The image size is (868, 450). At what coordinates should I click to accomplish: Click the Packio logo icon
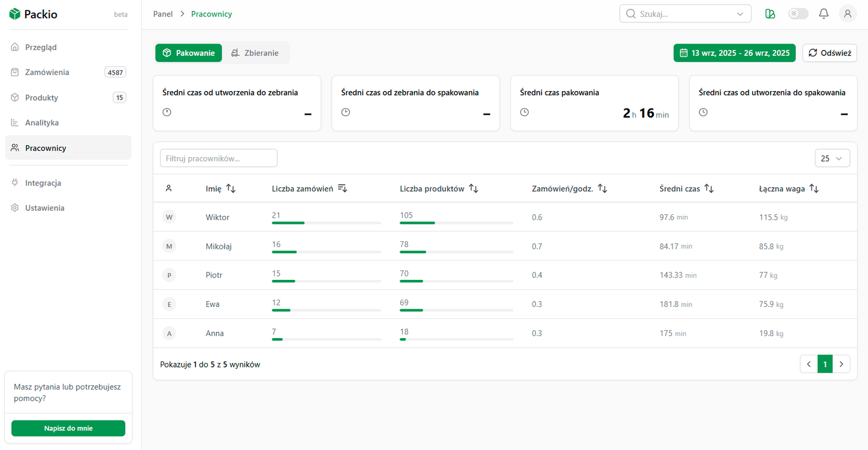(15, 14)
